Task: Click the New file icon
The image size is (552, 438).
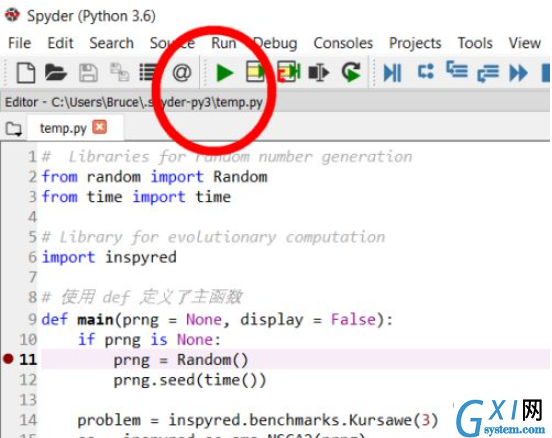Action: click(x=26, y=73)
